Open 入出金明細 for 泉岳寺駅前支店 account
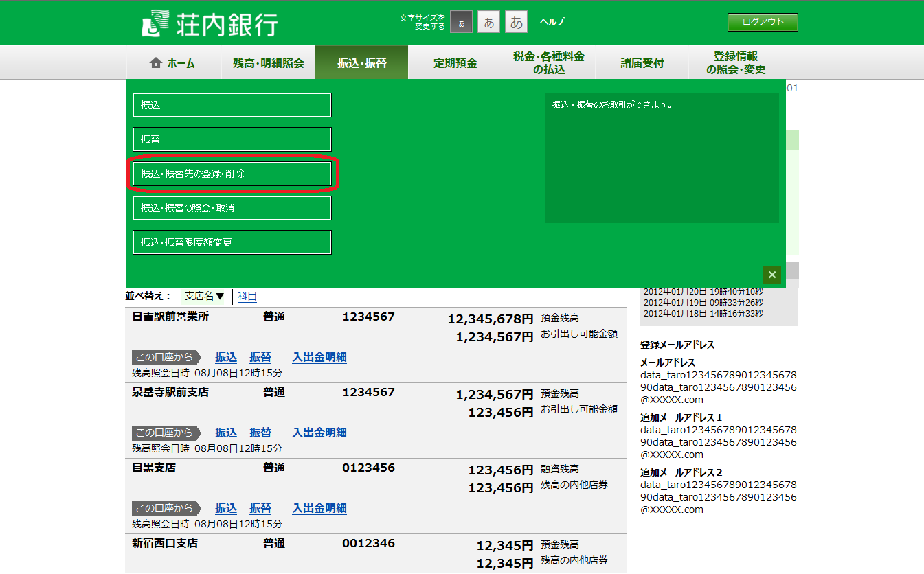 (319, 433)
